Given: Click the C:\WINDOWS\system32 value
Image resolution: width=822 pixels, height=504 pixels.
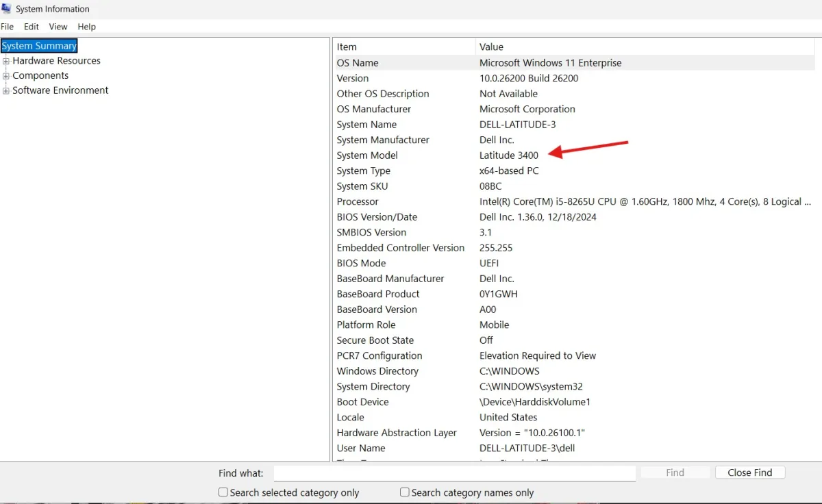Looking at the screenshot, I should (531, 386).
